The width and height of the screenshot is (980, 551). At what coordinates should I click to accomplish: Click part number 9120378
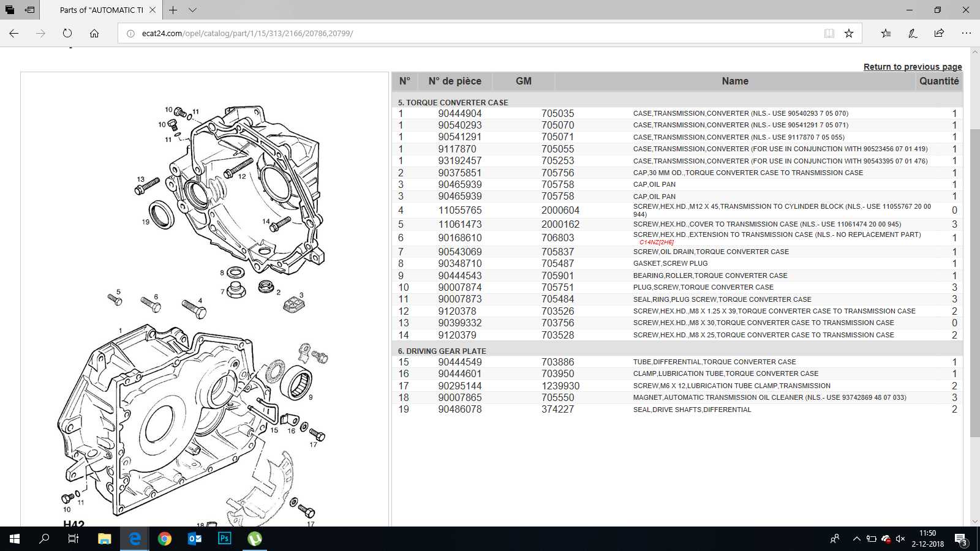[457, 311]
